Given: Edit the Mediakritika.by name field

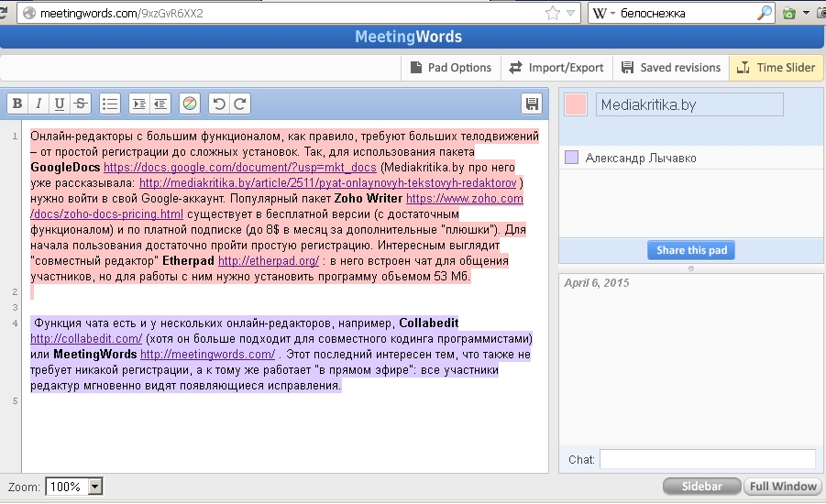Looking at the screenshot, I should click(x=689, y=104).
